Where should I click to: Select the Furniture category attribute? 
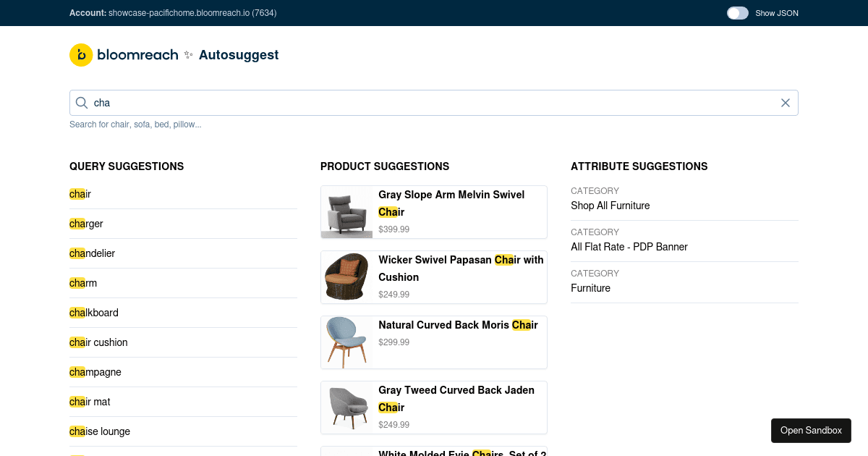(590, 288)
